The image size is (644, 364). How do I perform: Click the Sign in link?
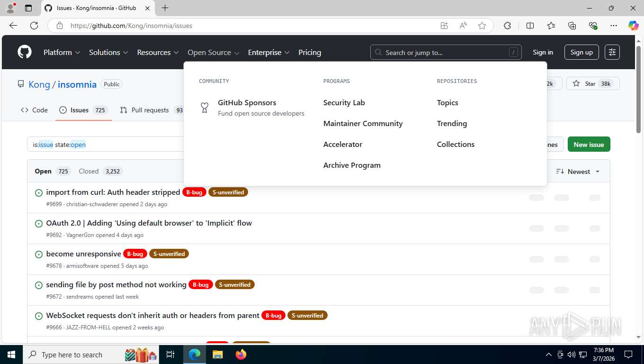(543, 52)
